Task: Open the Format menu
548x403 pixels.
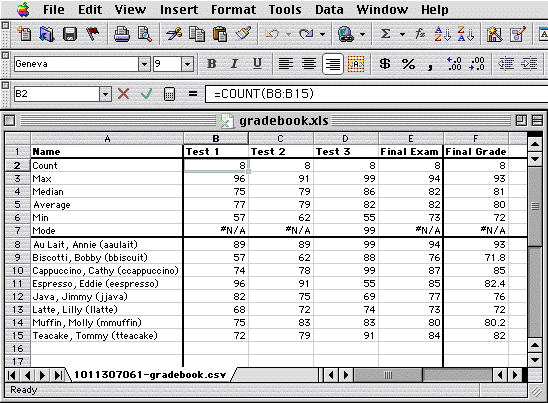Action: [233, 9]
